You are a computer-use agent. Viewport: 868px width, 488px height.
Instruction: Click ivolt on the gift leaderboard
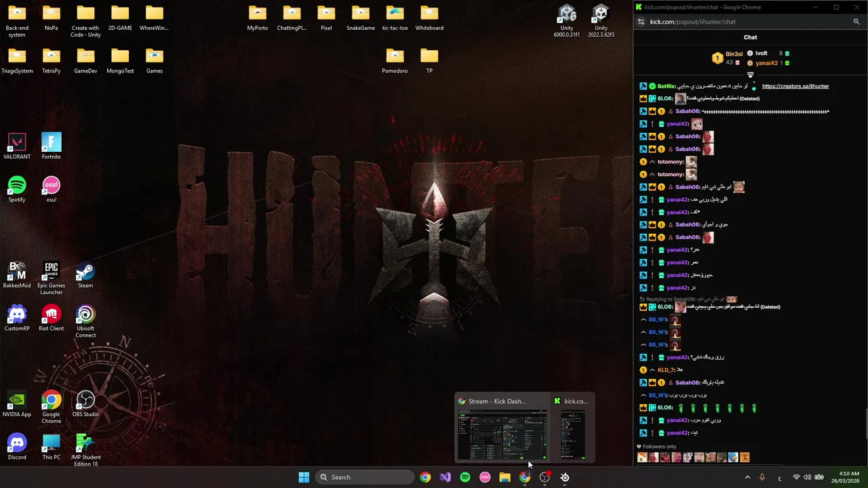[x=762, y=54]
